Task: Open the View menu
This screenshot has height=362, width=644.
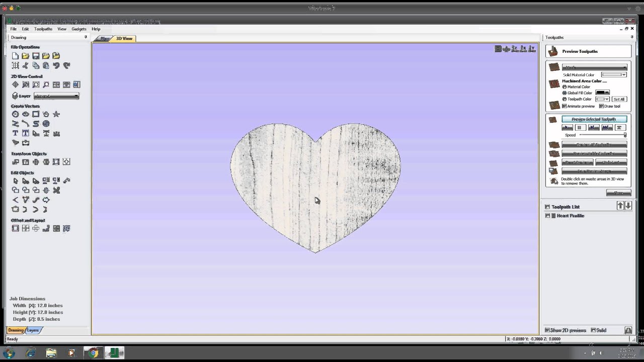Action: click(x=62, y=29)
